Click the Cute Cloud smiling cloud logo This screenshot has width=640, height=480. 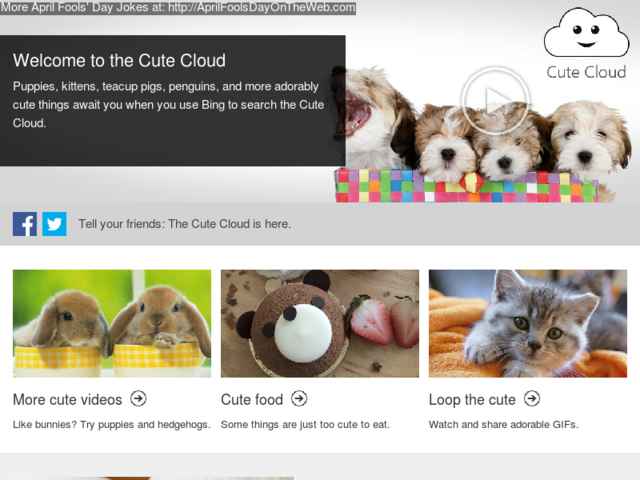[587, 33]
